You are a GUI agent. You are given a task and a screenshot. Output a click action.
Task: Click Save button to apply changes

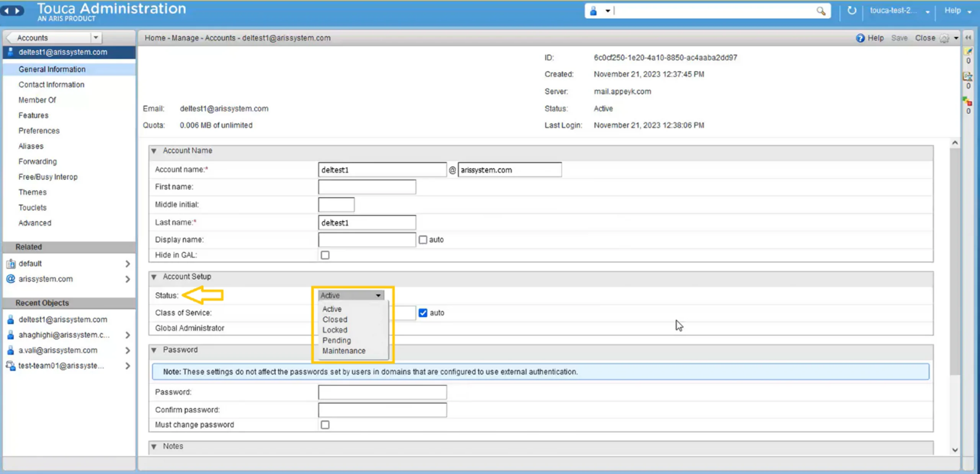point(900,38)
